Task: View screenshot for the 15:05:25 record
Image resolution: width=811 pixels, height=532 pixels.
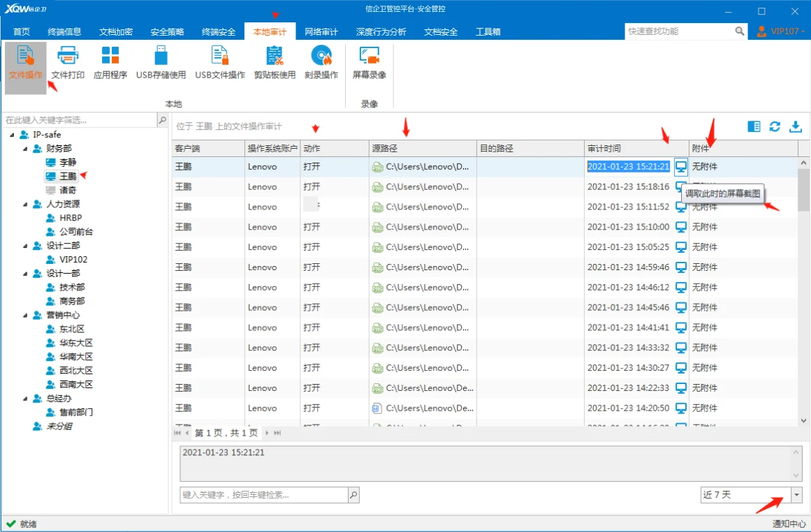Action: pos(681,247)
